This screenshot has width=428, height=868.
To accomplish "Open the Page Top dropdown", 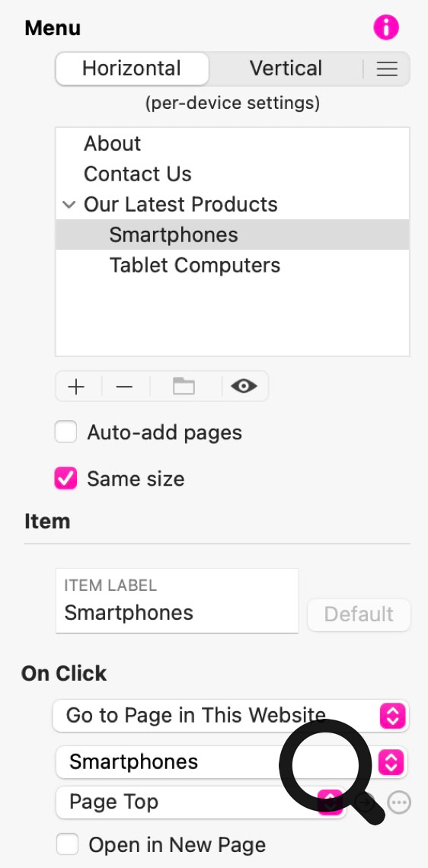I will (x=200, y=802).
